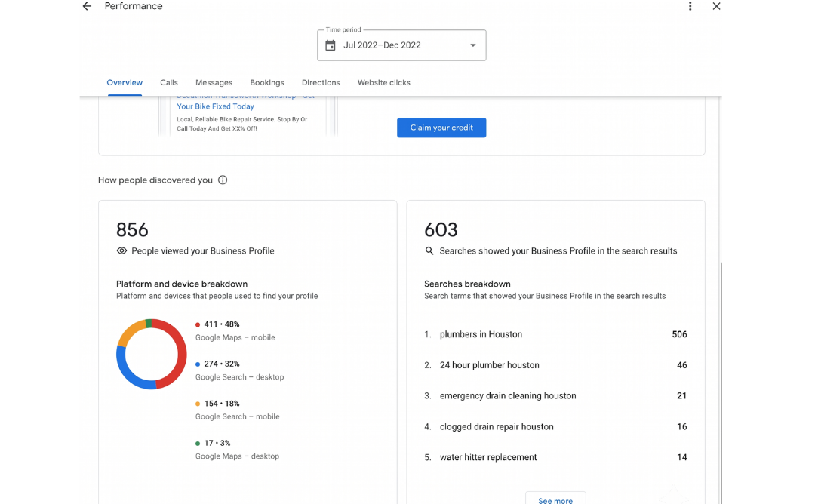Click the '17 • 3%' value
The image size is (815, 504).
click(217, 443)
